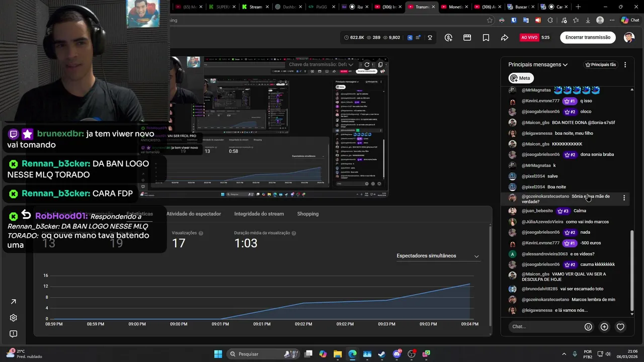Screen dimensions: 644x362
Task: Open Copilot Chat in browser
Action: (631, 20)
